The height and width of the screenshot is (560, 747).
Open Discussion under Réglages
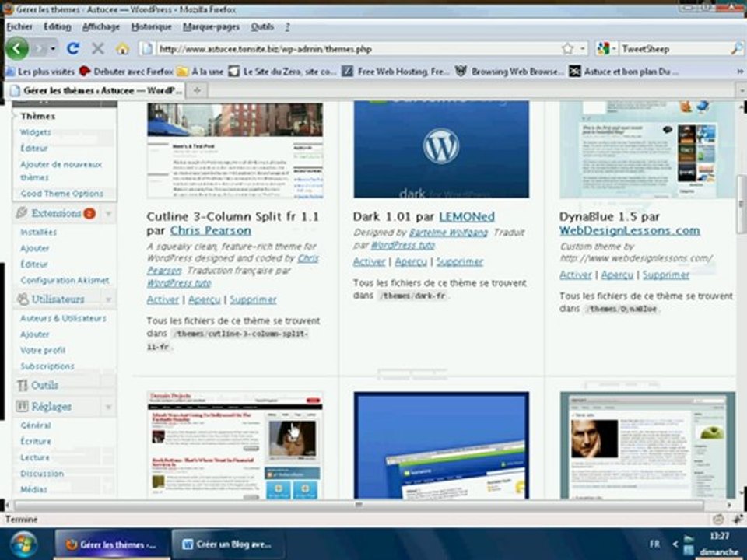click(42, 474)
